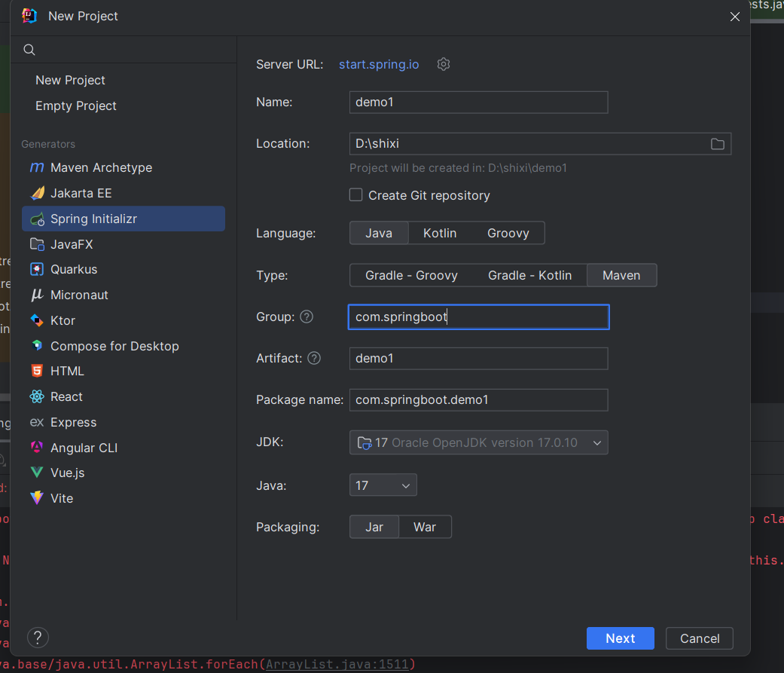Viewport: 784px width, 673px height.
Task: Select Vite generator entry
Action: click(x=124, y=498)
